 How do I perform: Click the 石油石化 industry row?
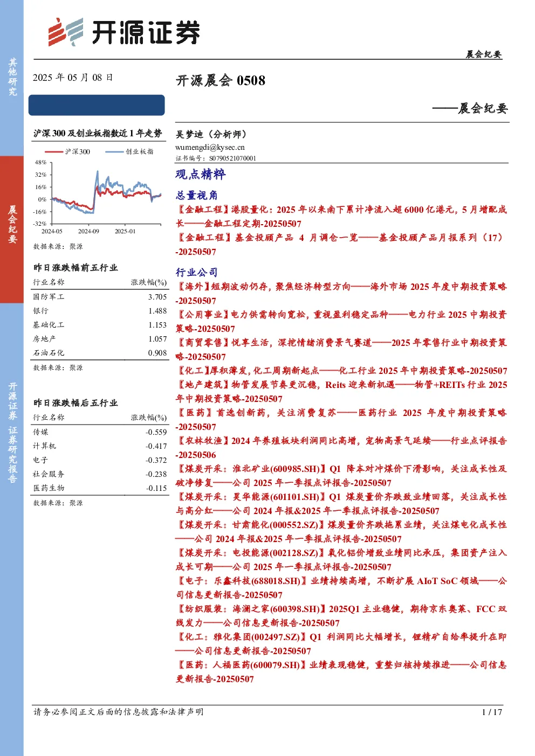coord(100,353)
